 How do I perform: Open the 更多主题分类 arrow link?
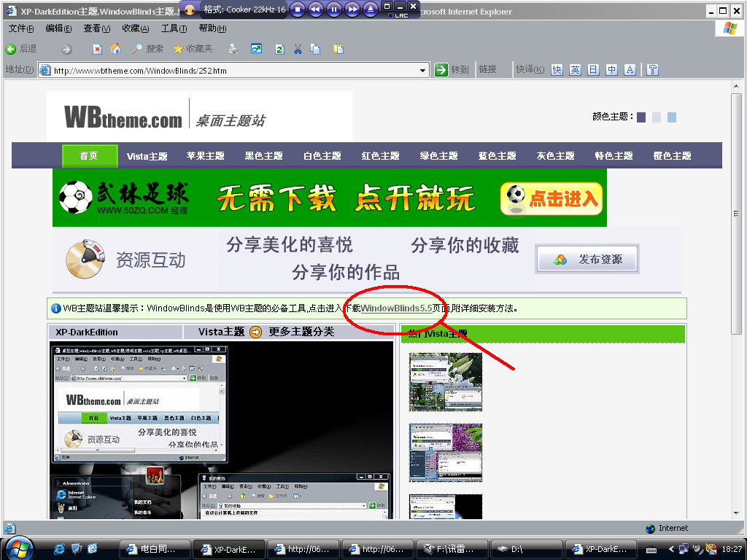255,332
